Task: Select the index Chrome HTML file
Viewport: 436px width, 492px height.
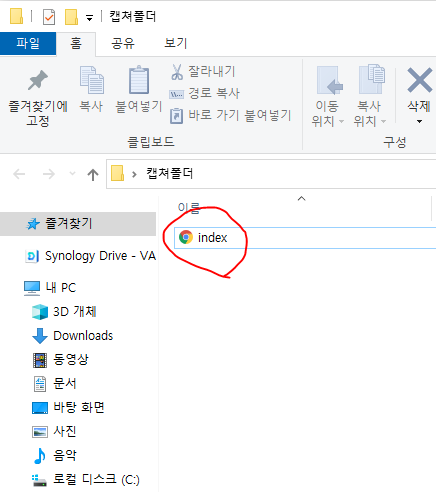Action: [305, 238]
